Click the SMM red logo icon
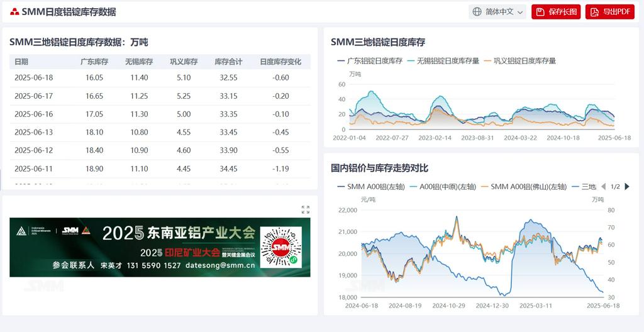The height and width of the screenshot is (332, 644). coord(15,12)
